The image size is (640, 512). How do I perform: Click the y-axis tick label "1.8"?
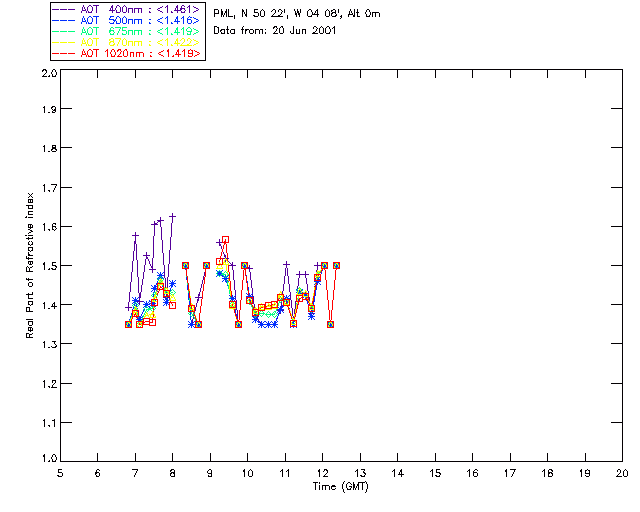pos(49,148)
